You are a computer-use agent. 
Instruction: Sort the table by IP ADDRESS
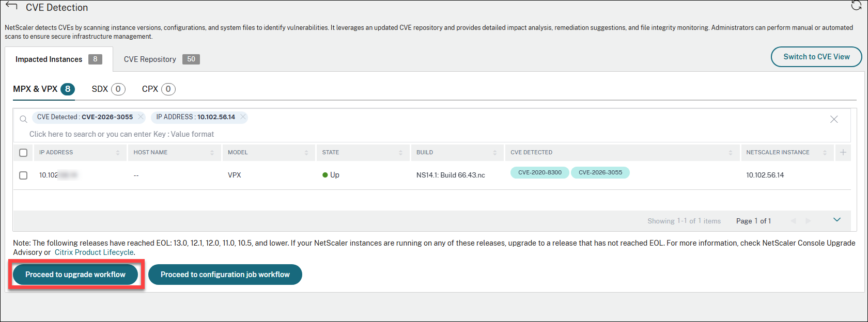[118, 153]
